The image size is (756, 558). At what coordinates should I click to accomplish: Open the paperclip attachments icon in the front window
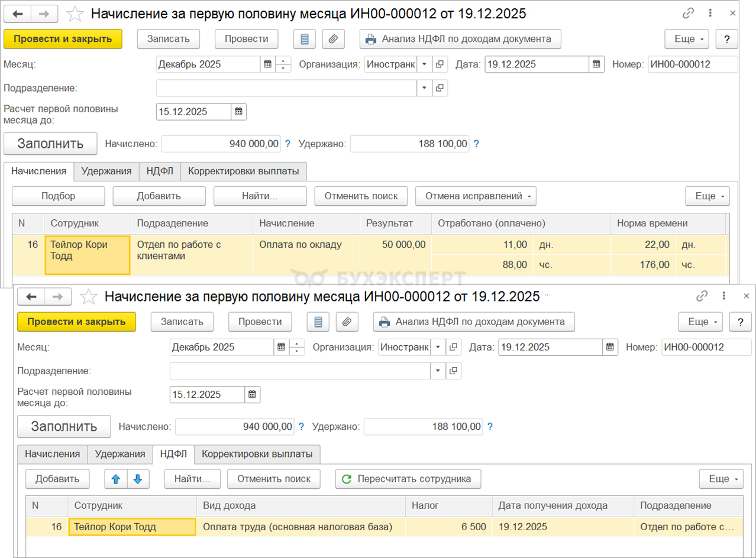click(347, 322)
